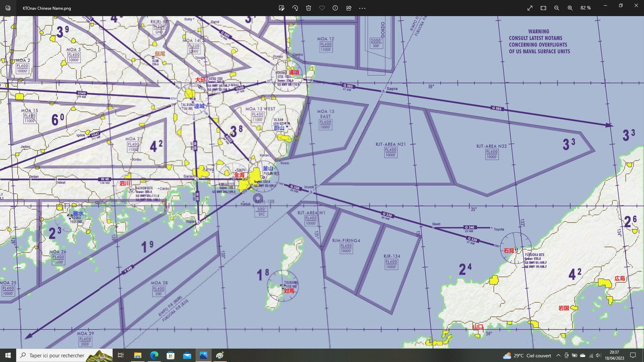644x362 pixels.
Task: Zoom in with the plus magnifier
Action: click(x=570, y=8)
